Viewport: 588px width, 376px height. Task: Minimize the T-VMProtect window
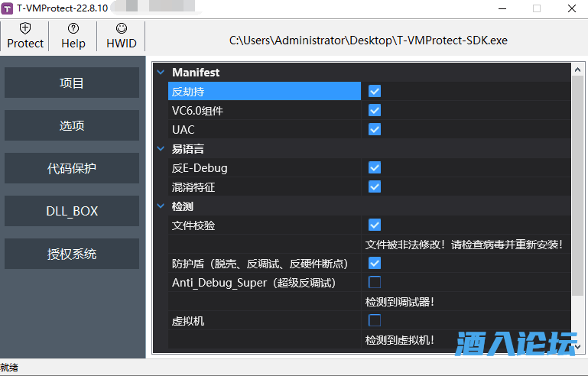502,8
